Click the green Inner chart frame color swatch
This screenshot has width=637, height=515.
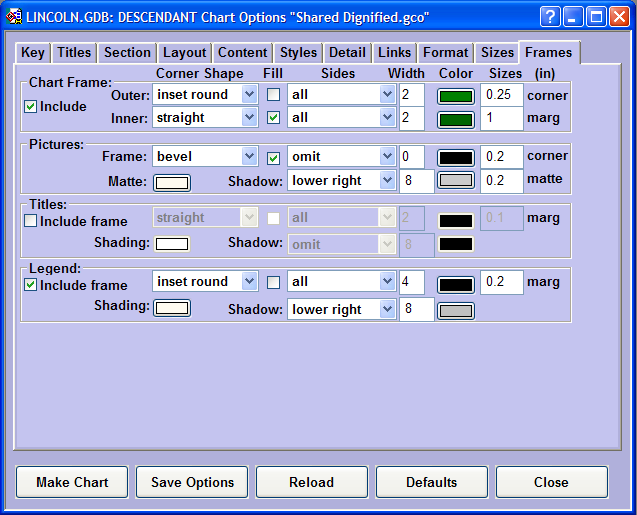coord(456,118)
